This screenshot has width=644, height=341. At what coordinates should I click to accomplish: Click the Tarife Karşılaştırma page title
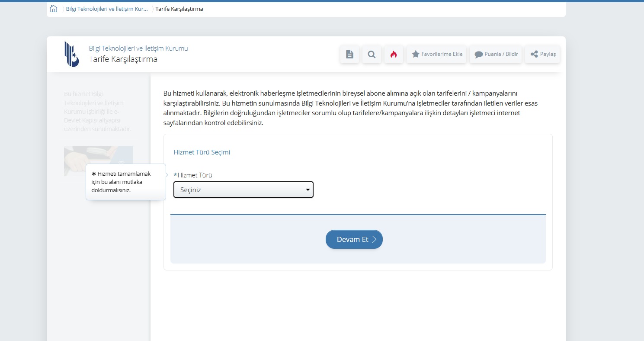[123, 59]
